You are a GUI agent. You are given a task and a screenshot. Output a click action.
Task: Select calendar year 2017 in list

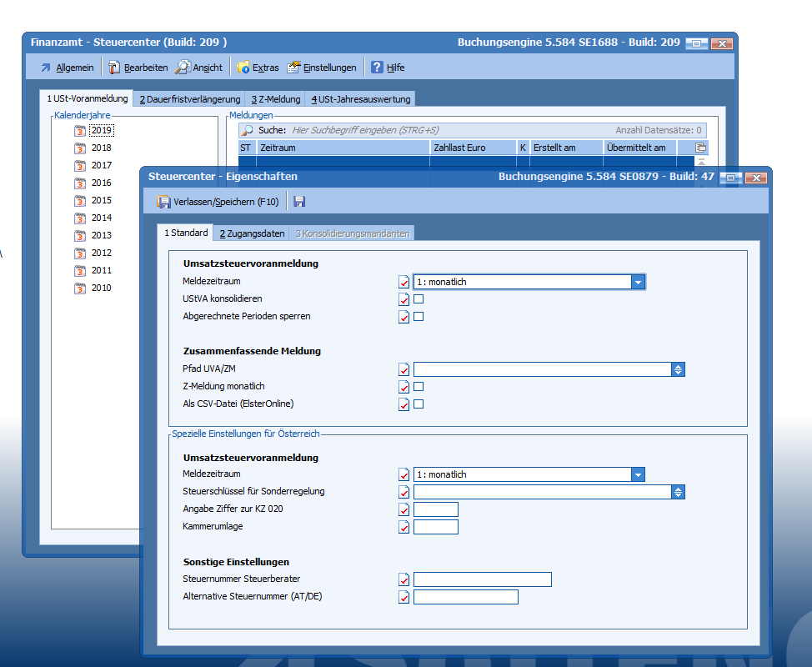point(101,165)
